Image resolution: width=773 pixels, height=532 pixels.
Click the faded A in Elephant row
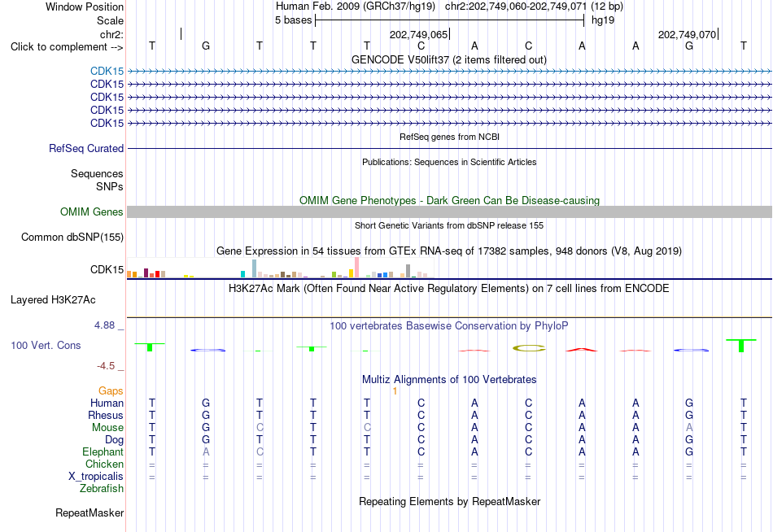tap(206, 452)
